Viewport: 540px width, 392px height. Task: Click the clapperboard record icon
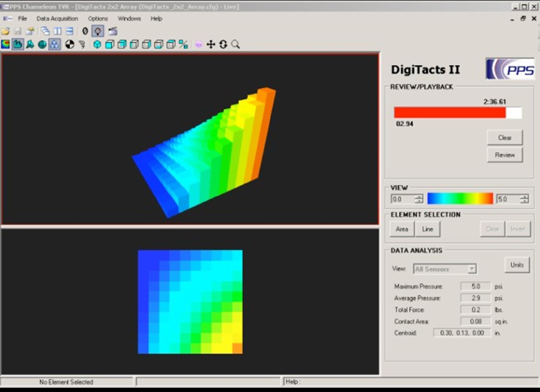pos(113,31)
